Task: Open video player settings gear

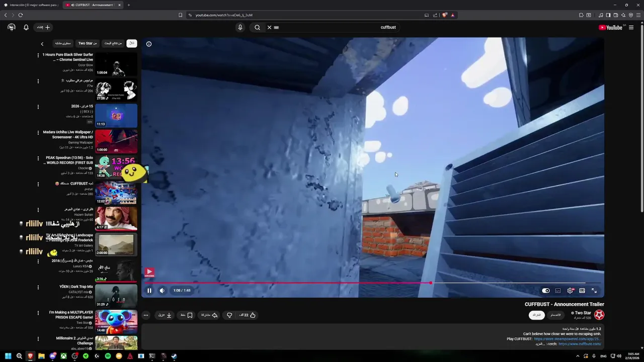Action: click(x=570, y=291)
